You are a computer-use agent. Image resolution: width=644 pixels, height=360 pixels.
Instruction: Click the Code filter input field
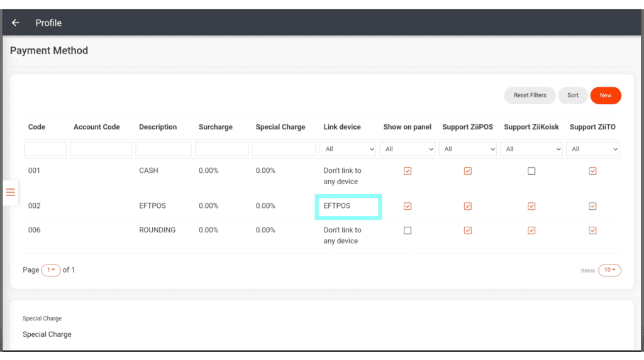pos(45,149)
